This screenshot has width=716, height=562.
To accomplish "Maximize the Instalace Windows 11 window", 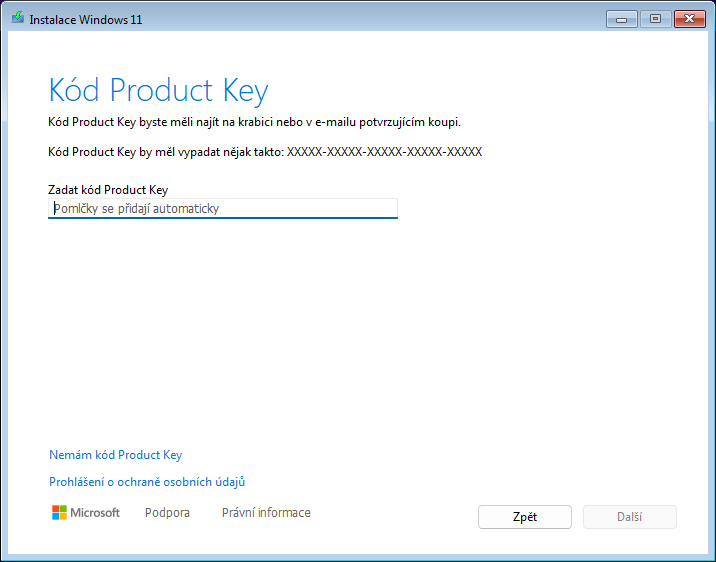I will (x=655, y=19).
